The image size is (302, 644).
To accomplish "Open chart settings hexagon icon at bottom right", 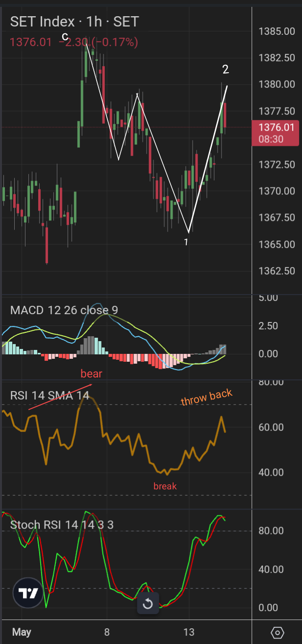I will (277, 632).
